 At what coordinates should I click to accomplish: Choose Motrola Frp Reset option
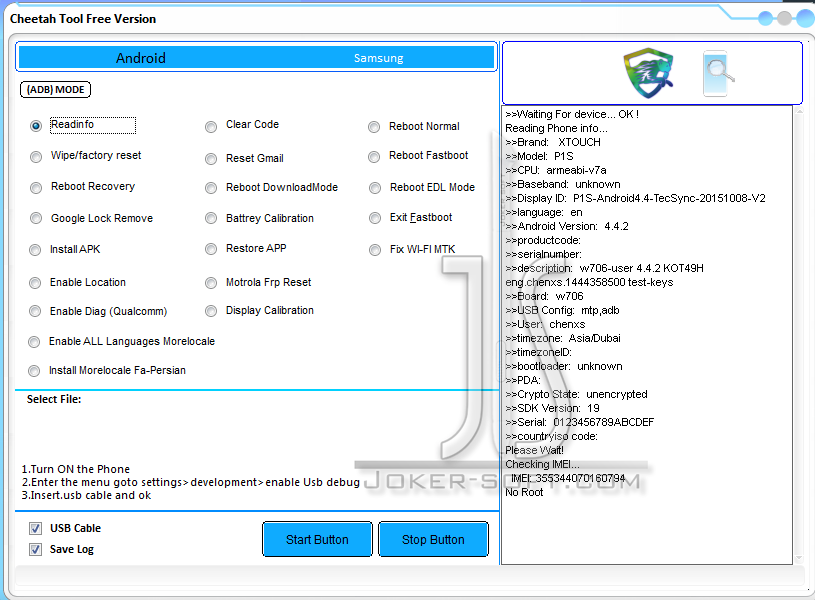point(211,283)
